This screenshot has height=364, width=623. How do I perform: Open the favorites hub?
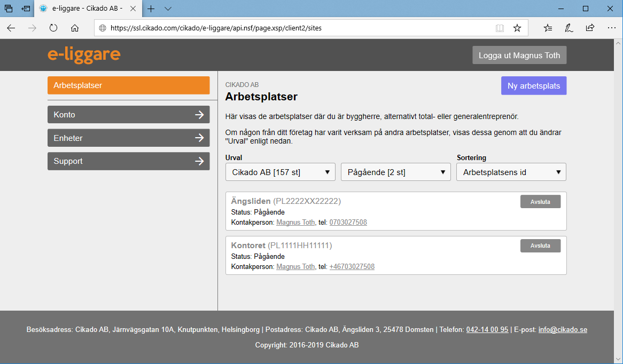pos(548,28)
